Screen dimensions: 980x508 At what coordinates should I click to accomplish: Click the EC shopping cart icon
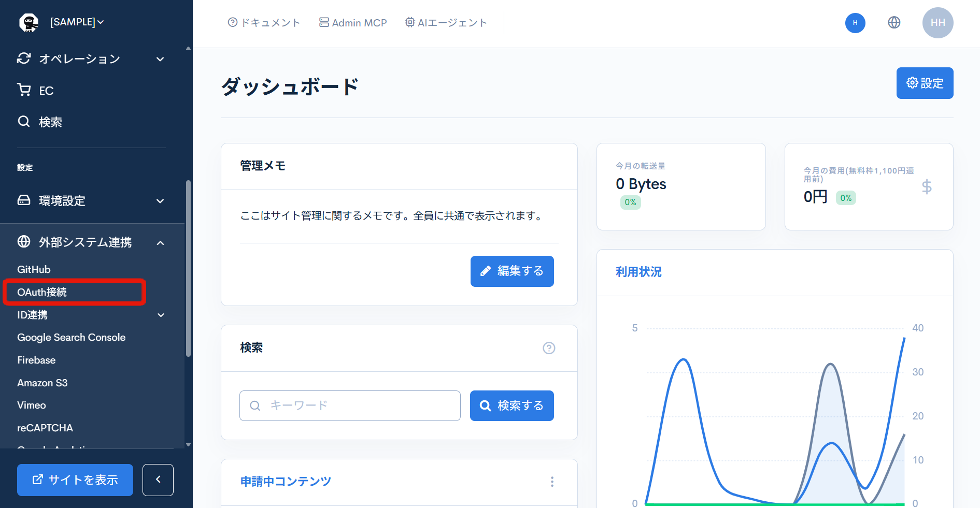coord(24,90)
